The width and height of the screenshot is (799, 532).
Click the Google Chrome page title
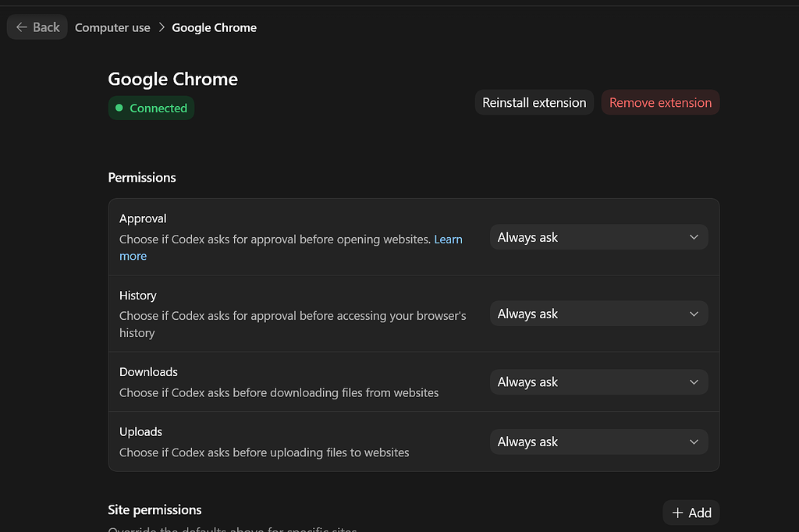(172, 79)
